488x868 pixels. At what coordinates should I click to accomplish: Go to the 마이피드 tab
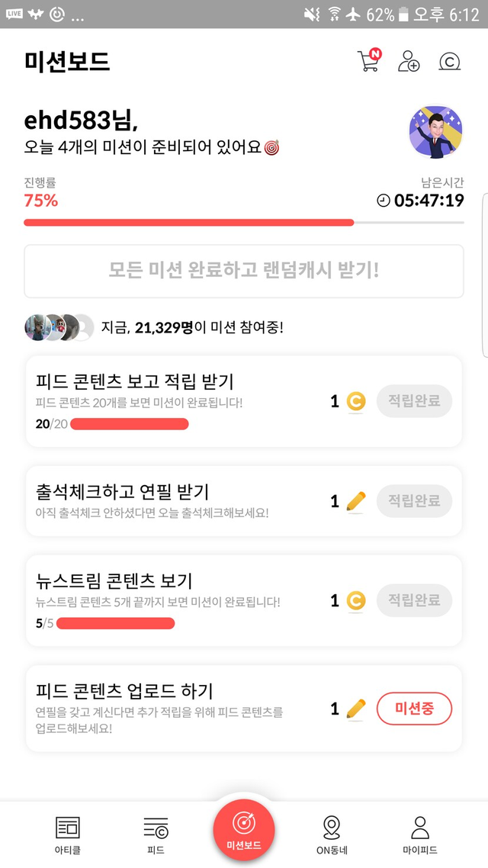click(420, 834)
